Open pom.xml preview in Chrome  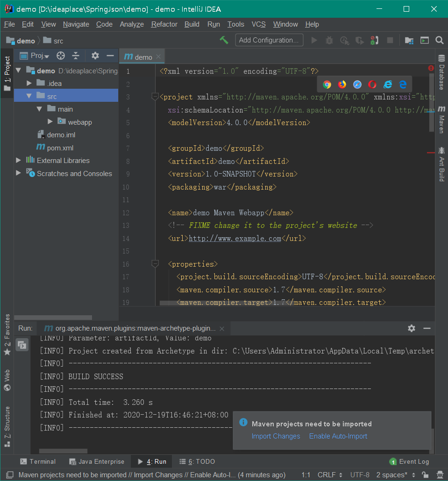(327, 85)
